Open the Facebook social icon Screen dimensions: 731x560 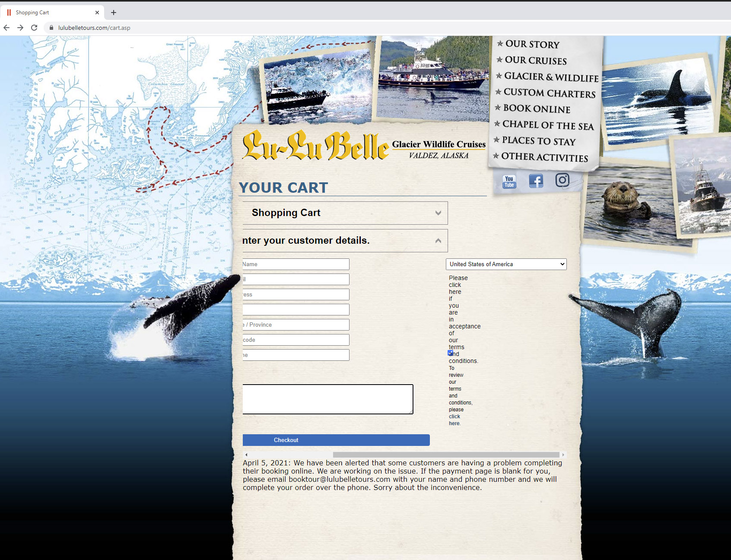point(536,181)
